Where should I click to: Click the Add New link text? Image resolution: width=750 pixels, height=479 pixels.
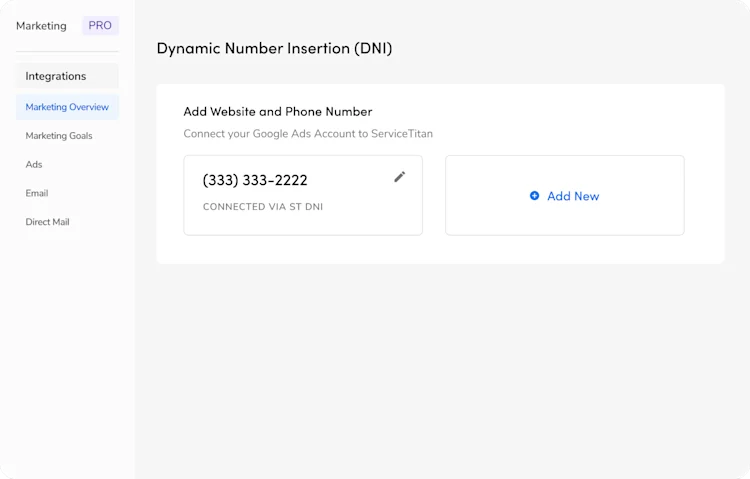point(573,196)
